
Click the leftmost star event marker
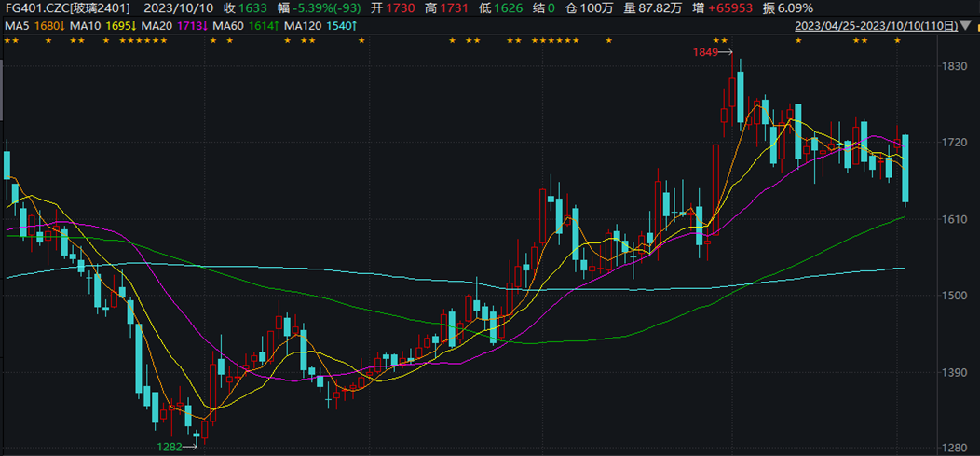[7, 41]
